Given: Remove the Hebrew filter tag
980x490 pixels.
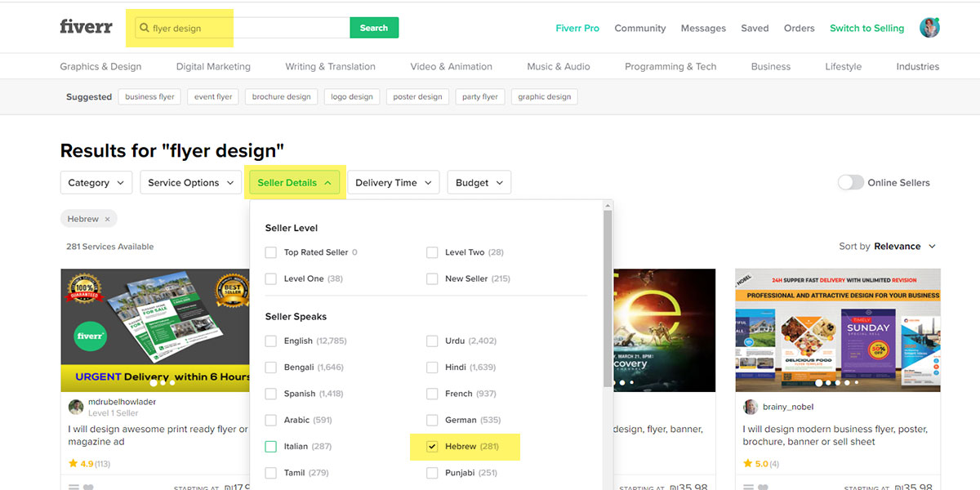Looking at the screenshot, I should click(x=107, y=220).
